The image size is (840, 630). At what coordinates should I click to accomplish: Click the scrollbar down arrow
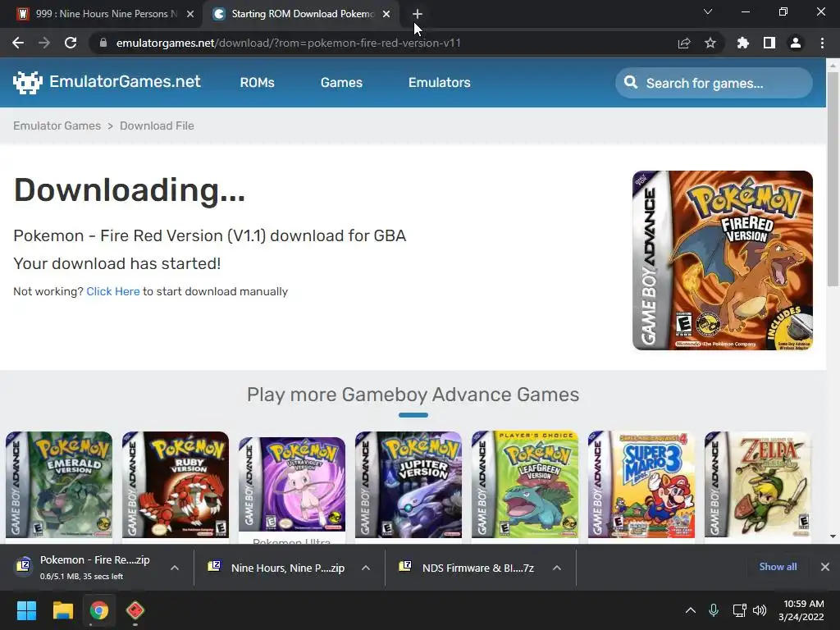833,536
